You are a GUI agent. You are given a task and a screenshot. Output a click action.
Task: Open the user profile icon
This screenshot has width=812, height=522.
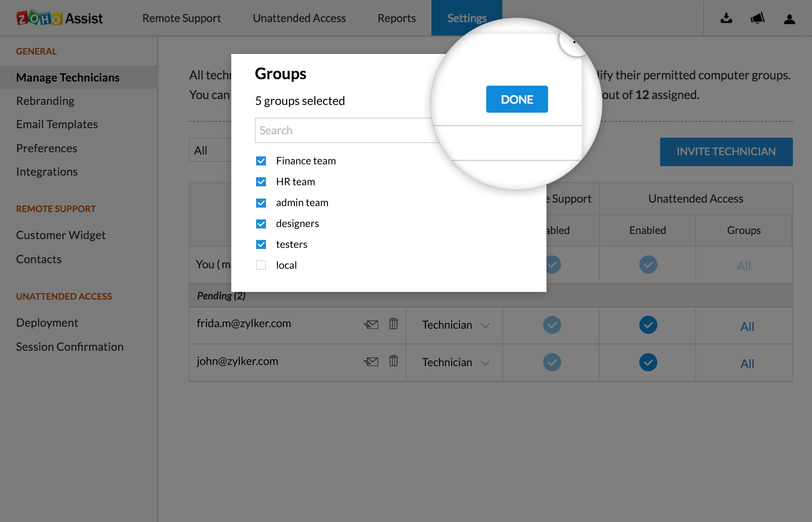[x=789, y=19]
